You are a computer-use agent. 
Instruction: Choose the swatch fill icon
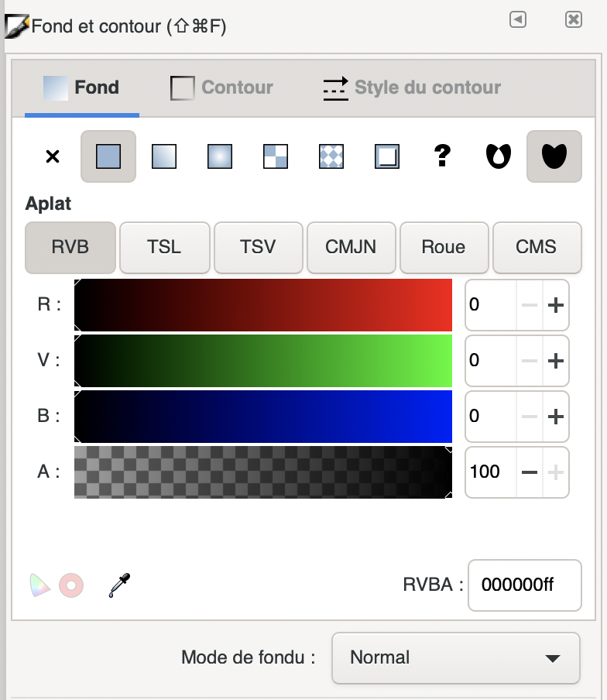coord(387,156)
